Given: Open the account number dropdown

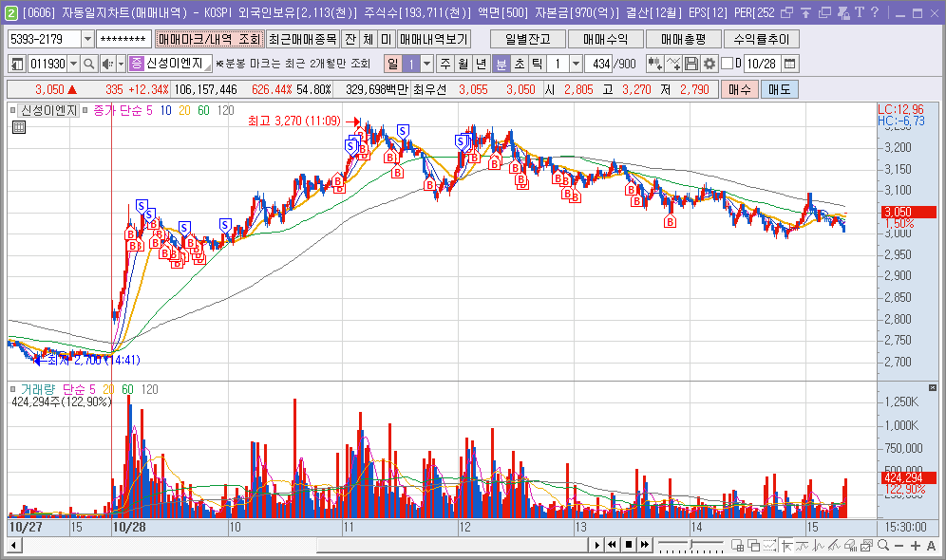Looking at the screenshot, I should pos(87,39).
